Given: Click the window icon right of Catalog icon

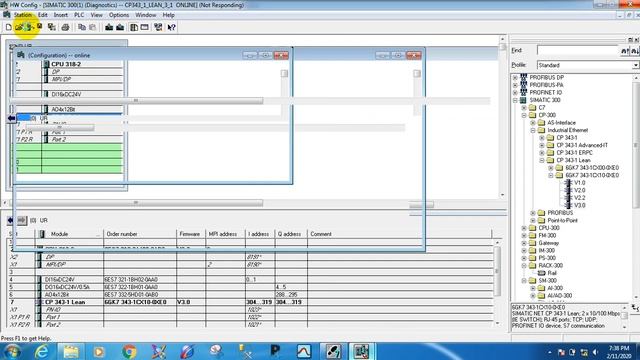Looking at the screenshot, I should (x=144, y=27).
